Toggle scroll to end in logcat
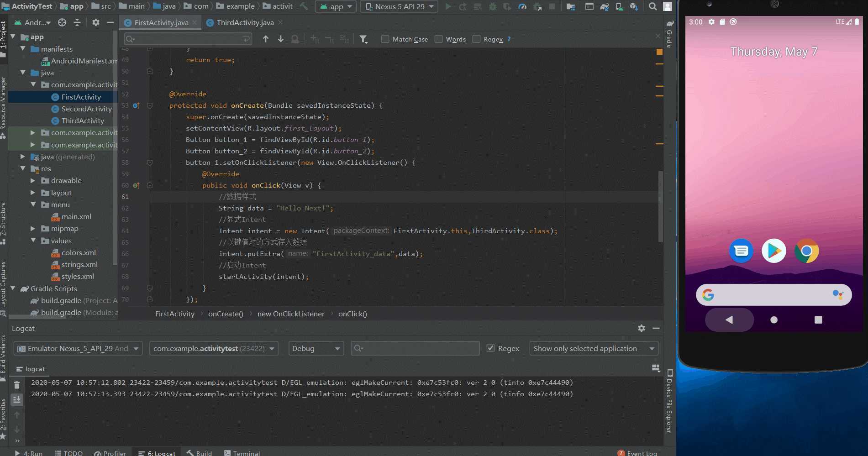This screenshot has width=868, height=456. coord(17,400)
